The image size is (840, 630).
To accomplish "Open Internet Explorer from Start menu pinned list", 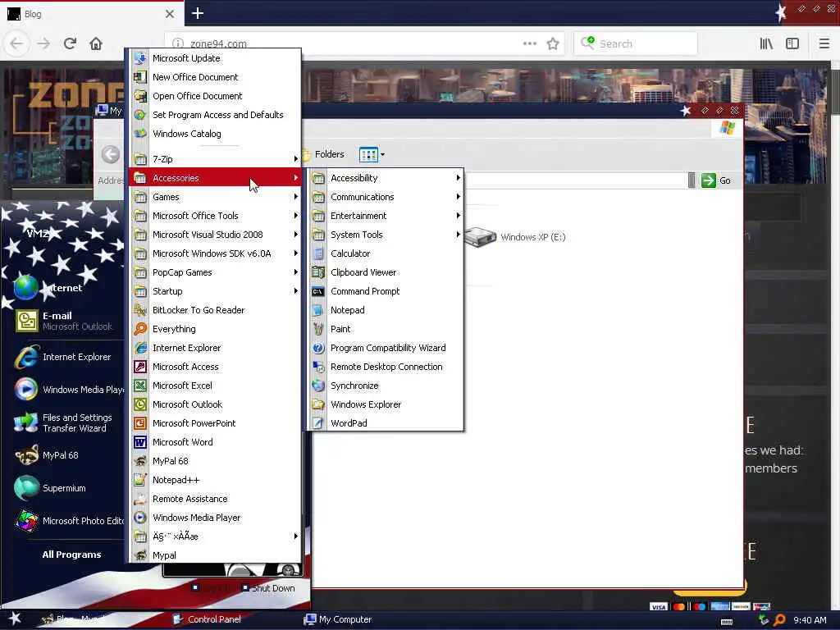I will pos(64,357).
